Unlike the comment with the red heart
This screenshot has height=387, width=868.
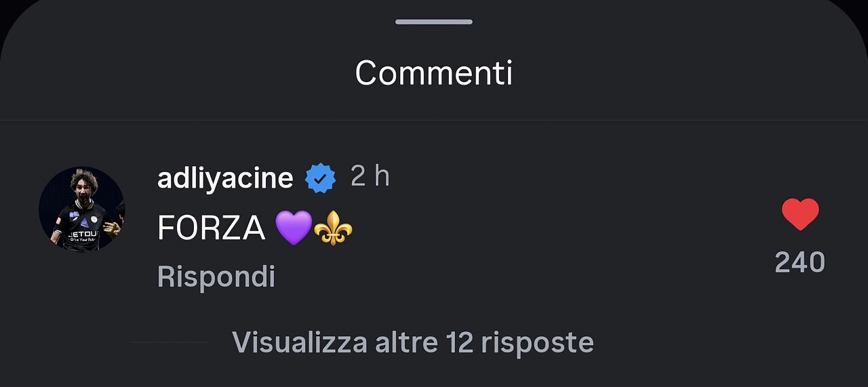pyautogui.click(x=800, y=215)
